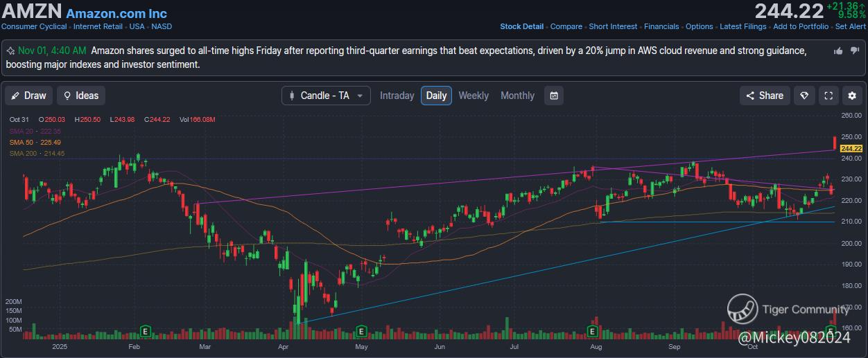Select the Daily timeframe
868x358 pixels.
click(x=436, y=96)
